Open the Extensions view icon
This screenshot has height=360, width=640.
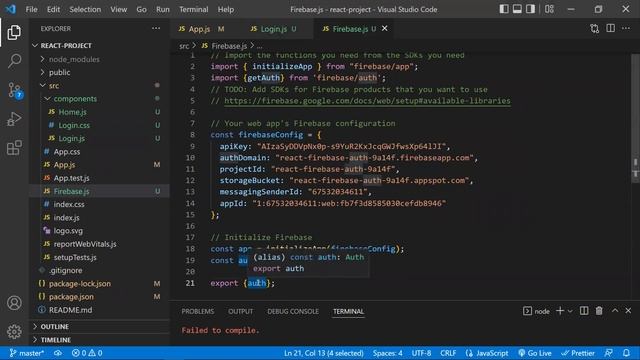tap(14, 148)
